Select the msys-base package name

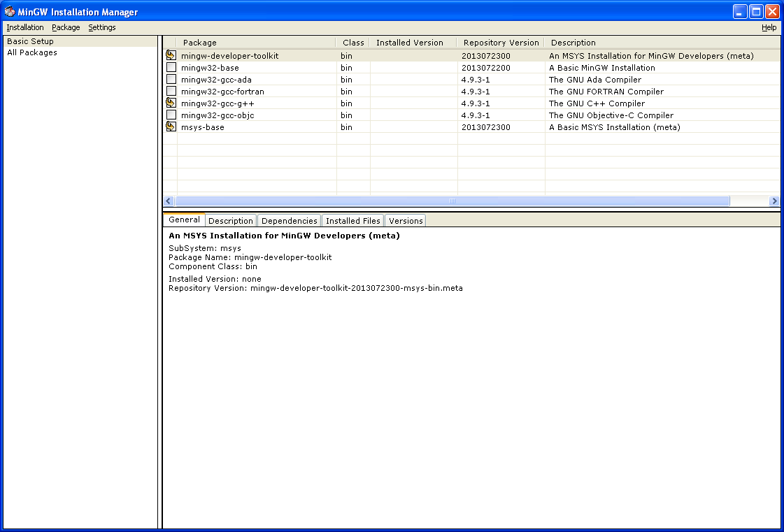pyautogui.click(x=203, y=127)
